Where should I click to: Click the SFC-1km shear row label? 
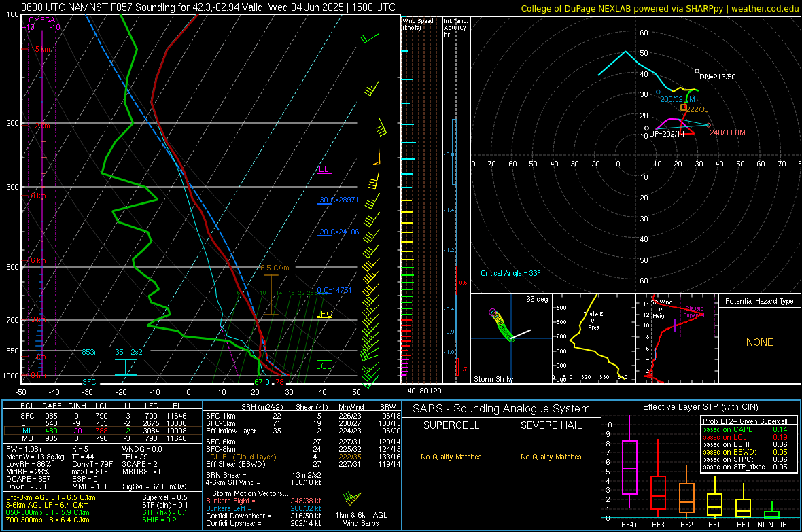(221, 416)
